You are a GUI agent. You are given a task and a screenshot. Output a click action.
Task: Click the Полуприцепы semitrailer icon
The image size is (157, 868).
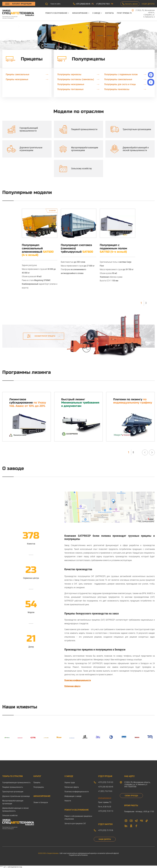[x=62, y=59]
